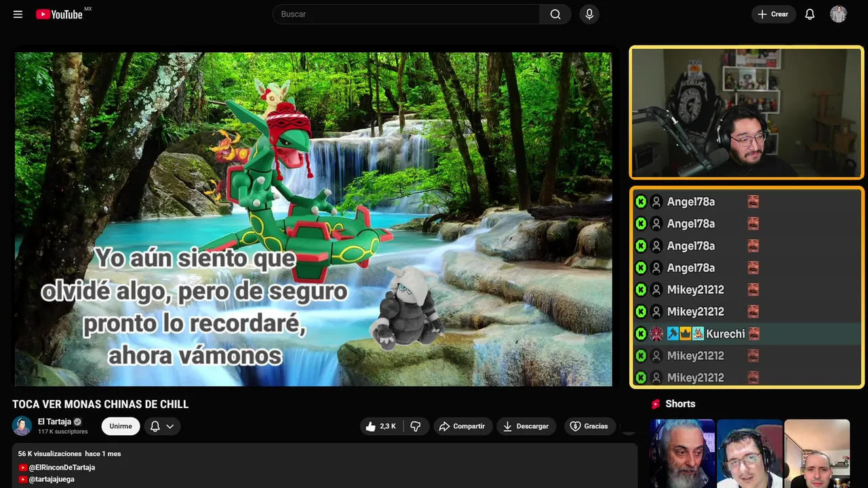Click the webcam overlay in the video
Image resolution: width=868 pixels, height=488 pixels.
point(746,113)
